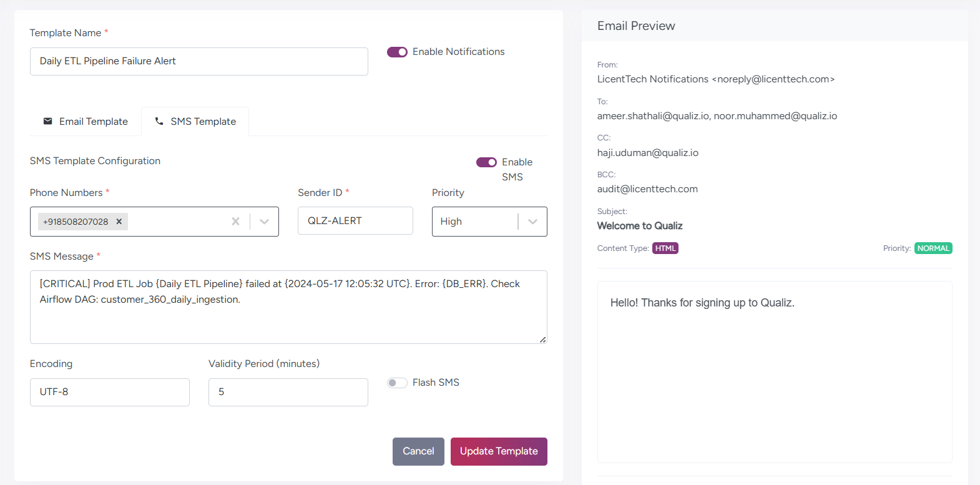
Task: Click the Template Name input field
Action: pyautogui.click(x=198, y=61)
